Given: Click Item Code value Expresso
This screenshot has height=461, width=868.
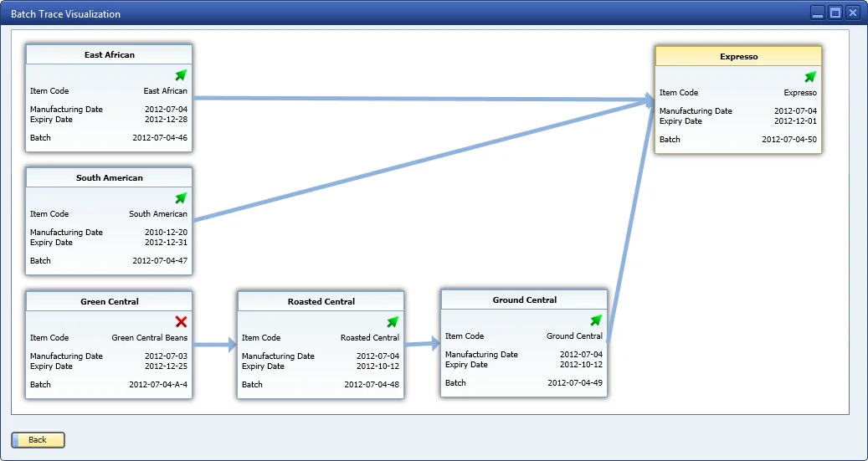Looking at the screenshot, I should 800,92.
